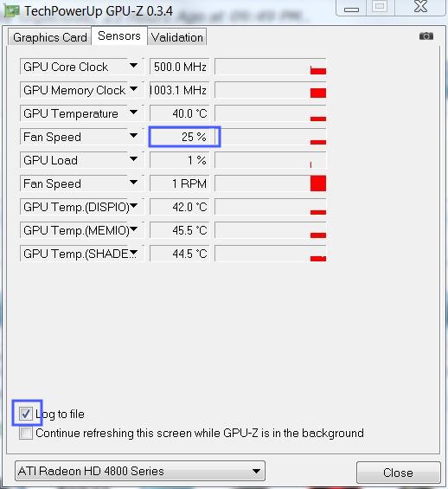
Task: Switch to the Graphics Card tab
Action: click(50, 37)
